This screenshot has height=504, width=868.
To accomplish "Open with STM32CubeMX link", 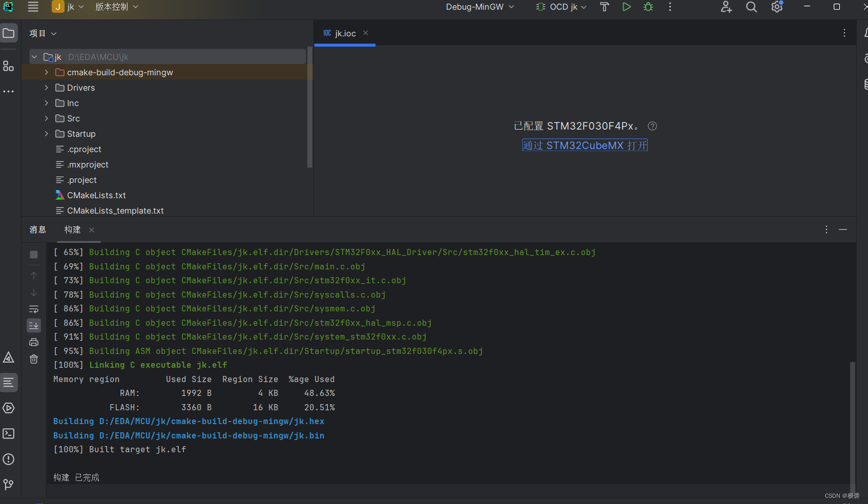I will point(585,145).
